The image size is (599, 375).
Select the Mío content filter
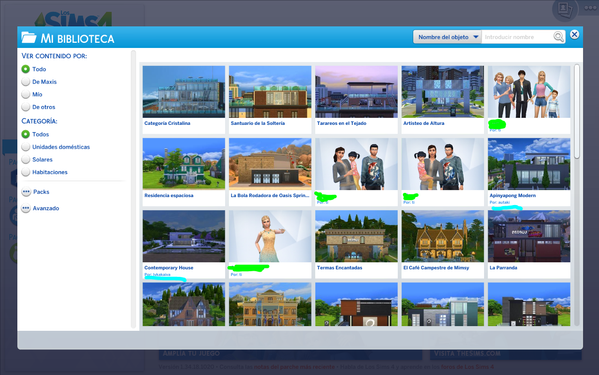coord(26,94)
